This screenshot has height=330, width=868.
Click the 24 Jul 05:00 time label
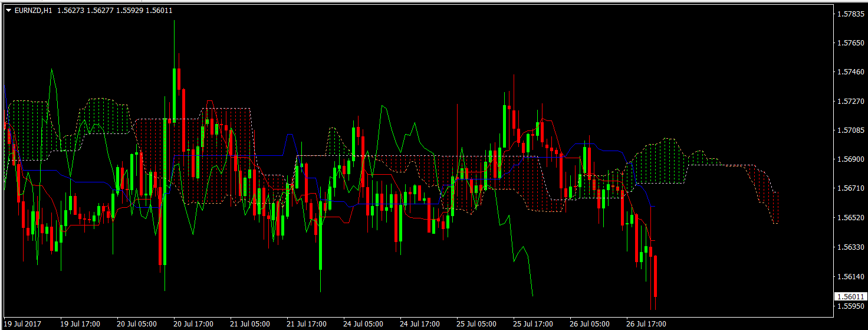(364, 324)
